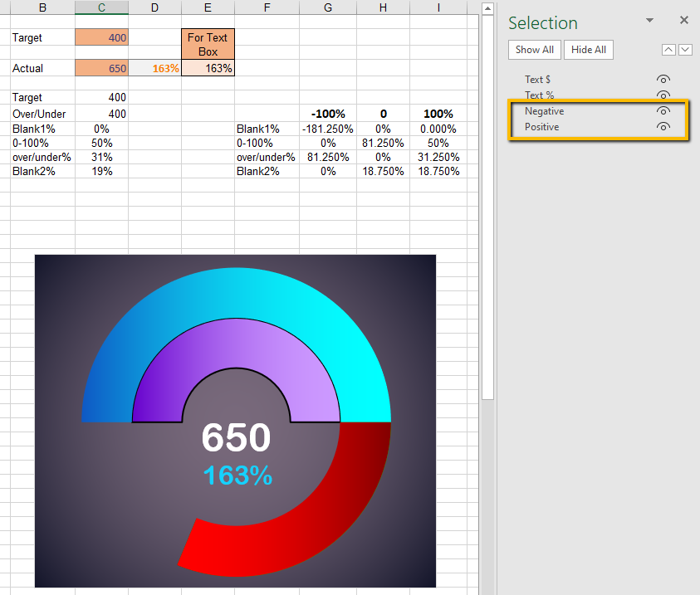Click the 'Actual' label cell
Viewport: 700px width, 595px height.
(43, 68)
